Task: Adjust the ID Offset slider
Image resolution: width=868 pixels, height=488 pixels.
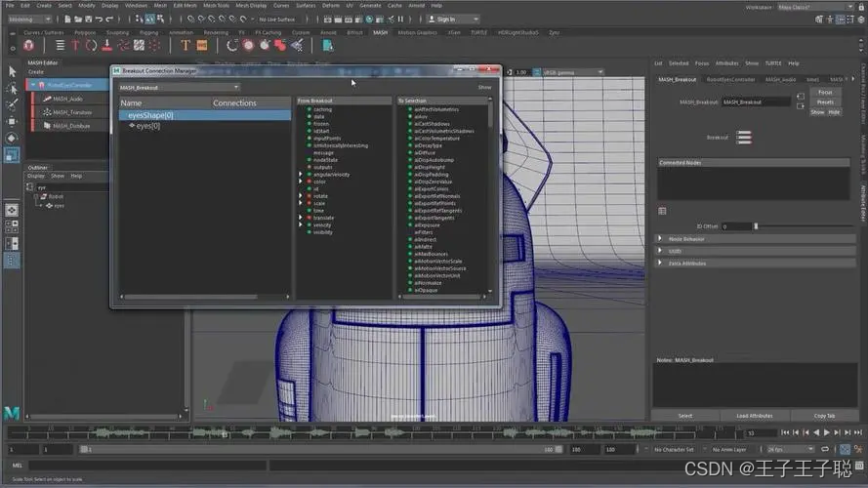Action: (x=755, y=226)
